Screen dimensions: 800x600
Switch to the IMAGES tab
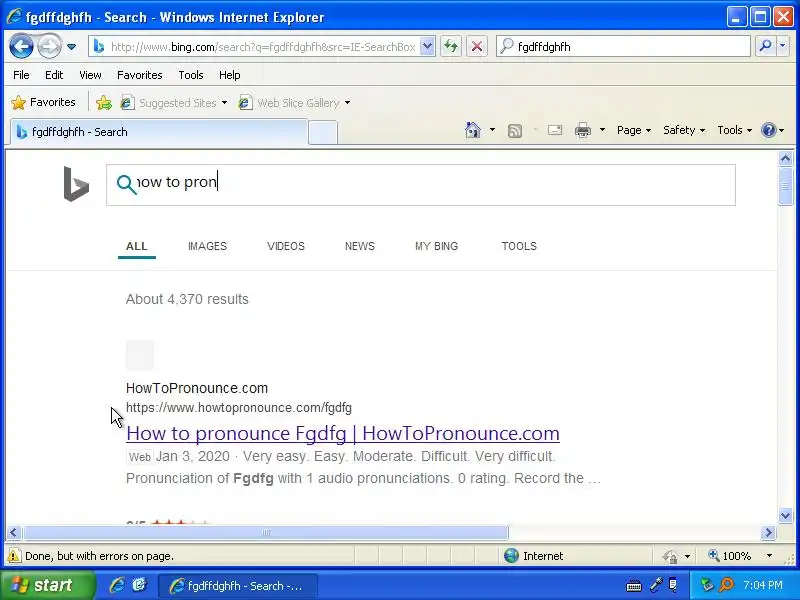pyautogui.click(x=207, y=246)
